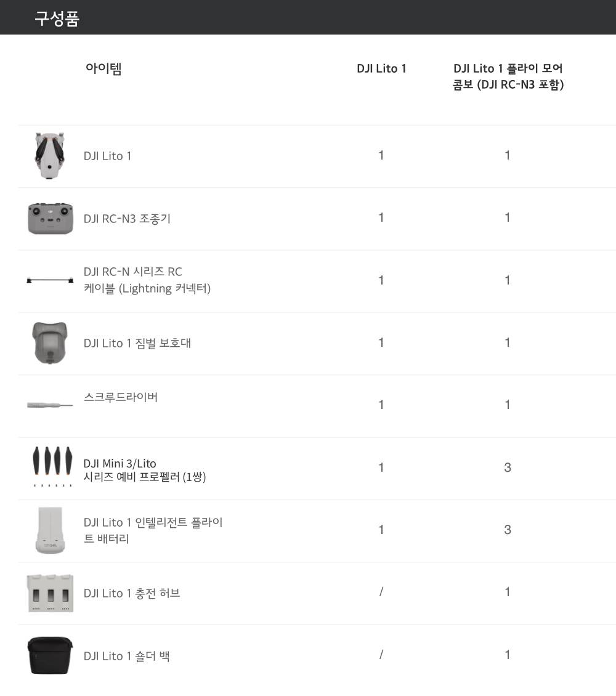Click the 스크루드라이버 item label
The image size is (616, 696).
tap(121, 397)
